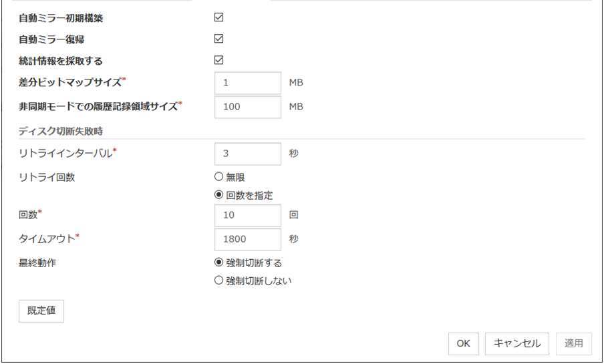Click the 差分ビットマップサイズ input field
The image size is (604, 364).
tap(248, 83)
